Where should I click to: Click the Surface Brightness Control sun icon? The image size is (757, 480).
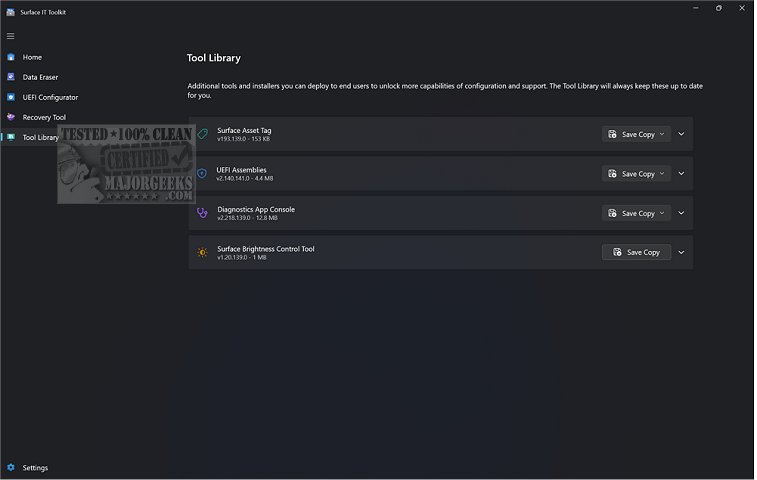click(x=202, y=252)
